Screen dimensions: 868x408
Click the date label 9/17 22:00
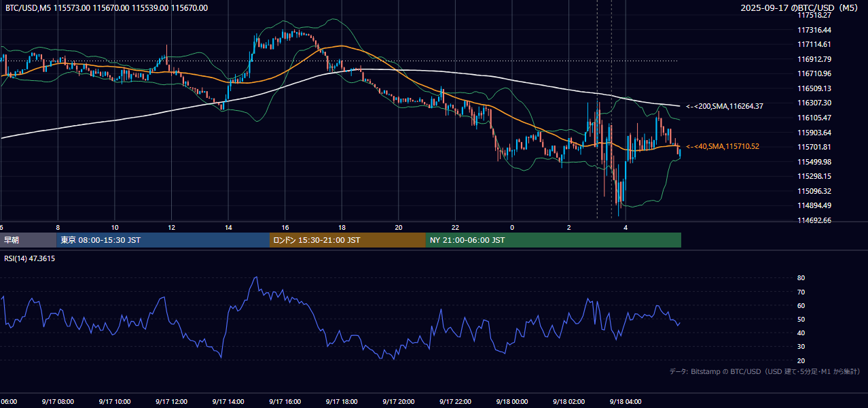(455, 402)
